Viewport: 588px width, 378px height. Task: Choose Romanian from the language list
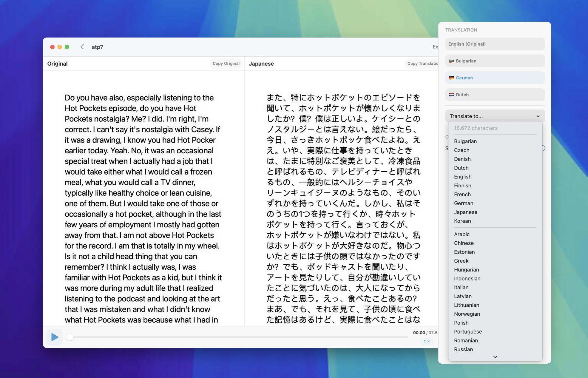tap(495, 340)
